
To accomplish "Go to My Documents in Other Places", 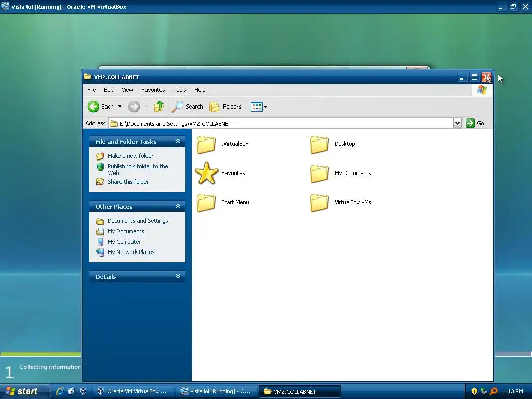I will (126, 231).
